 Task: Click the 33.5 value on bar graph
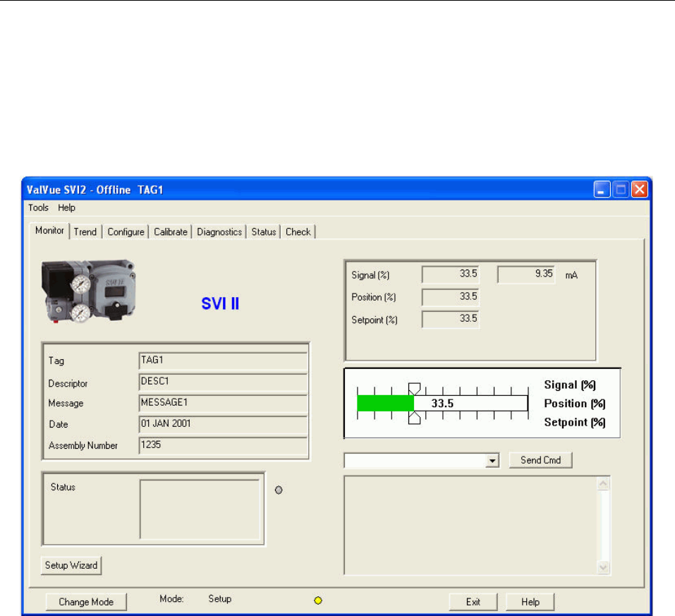pyautogui.click(x=442, y=404)
